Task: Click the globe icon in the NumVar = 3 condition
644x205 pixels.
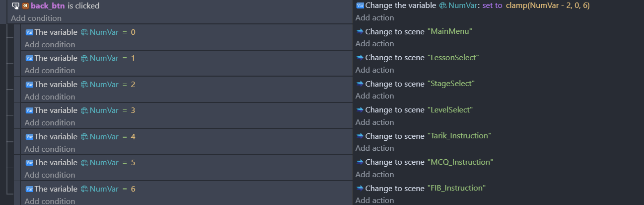Action: click(84, 110)
